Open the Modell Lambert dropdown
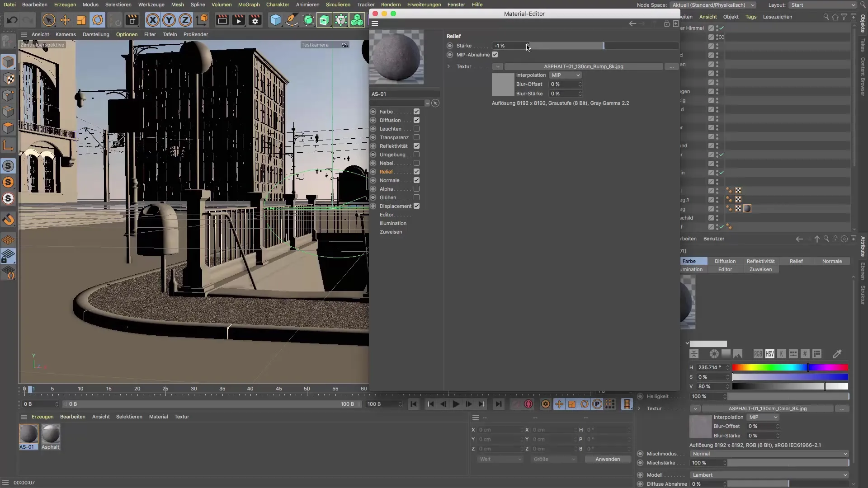The height and width of the screenshot is (488, 868). (x=769, y=475)
